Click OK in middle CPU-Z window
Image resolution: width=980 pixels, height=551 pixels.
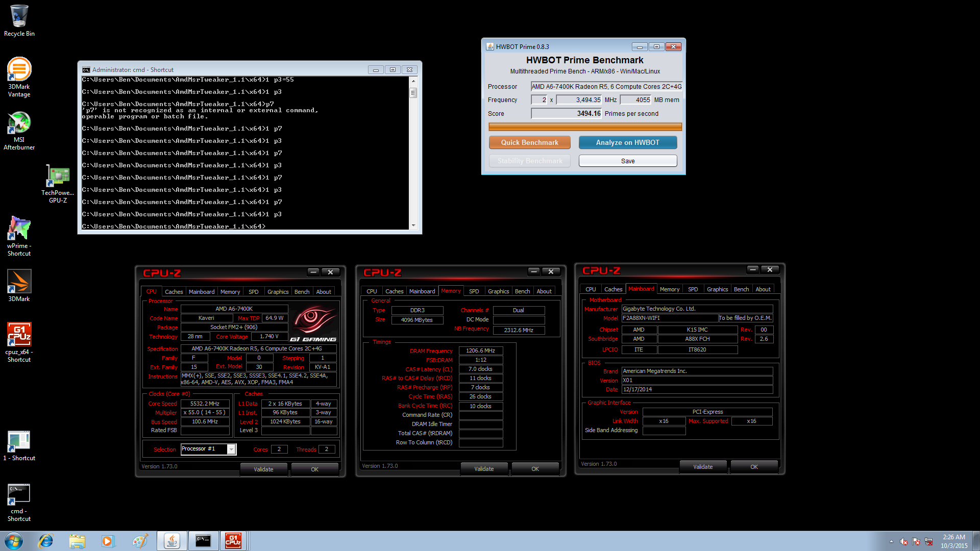(535, 469)
